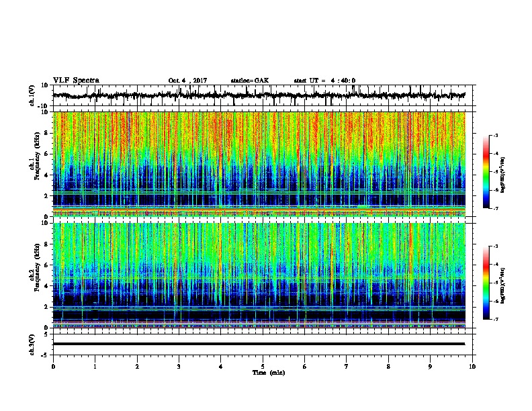Click the flat black ch.3 voltage trace
This screenshot has width=532, height=411.
(x=259, y=344)
